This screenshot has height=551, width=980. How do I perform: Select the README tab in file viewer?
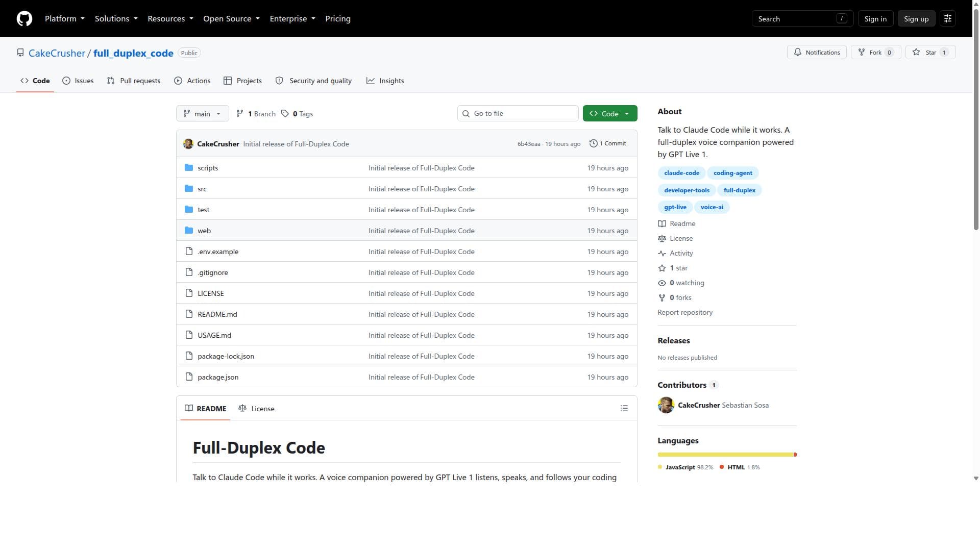205,409
